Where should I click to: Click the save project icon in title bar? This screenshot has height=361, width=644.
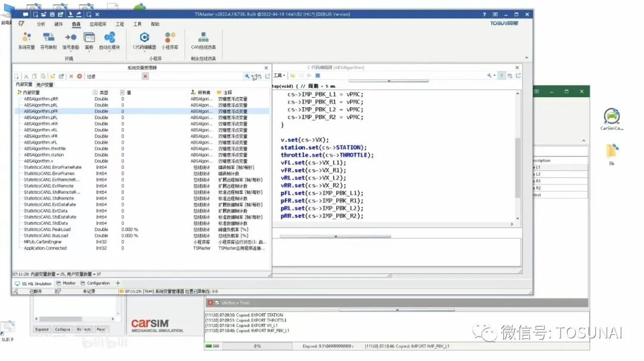[x=52, y=14]
